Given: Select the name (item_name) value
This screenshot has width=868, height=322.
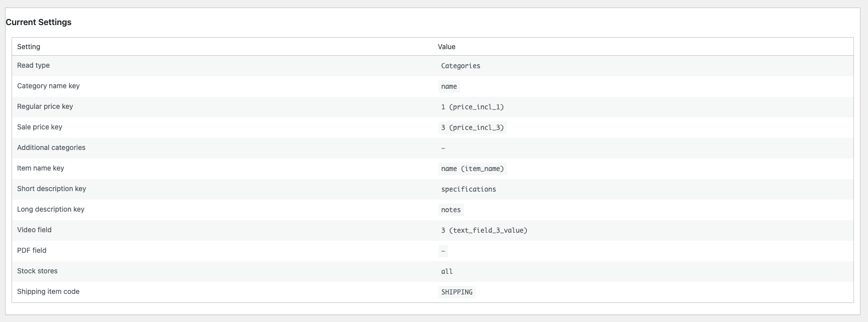Looking at the screenshot, I should point(472,169).
